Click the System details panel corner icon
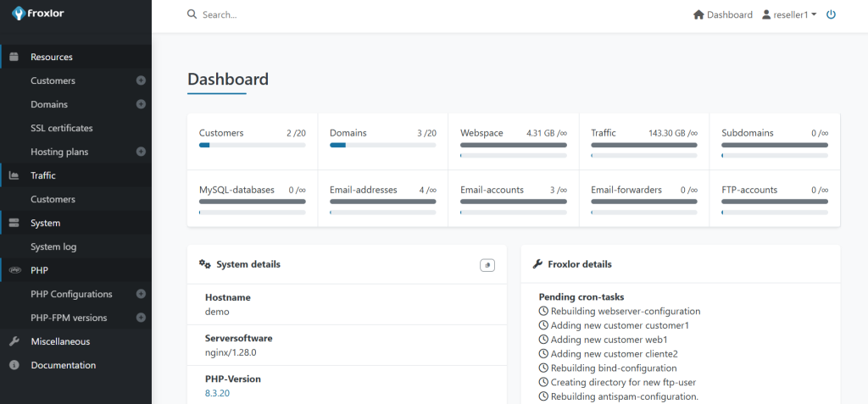868x404 pixels. 487,265
